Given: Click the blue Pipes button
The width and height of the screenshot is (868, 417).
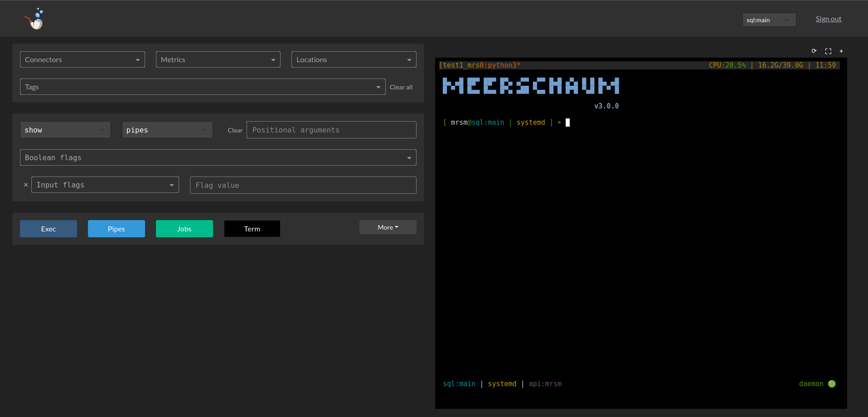Looking at the screenshot, I should (116, 229).
